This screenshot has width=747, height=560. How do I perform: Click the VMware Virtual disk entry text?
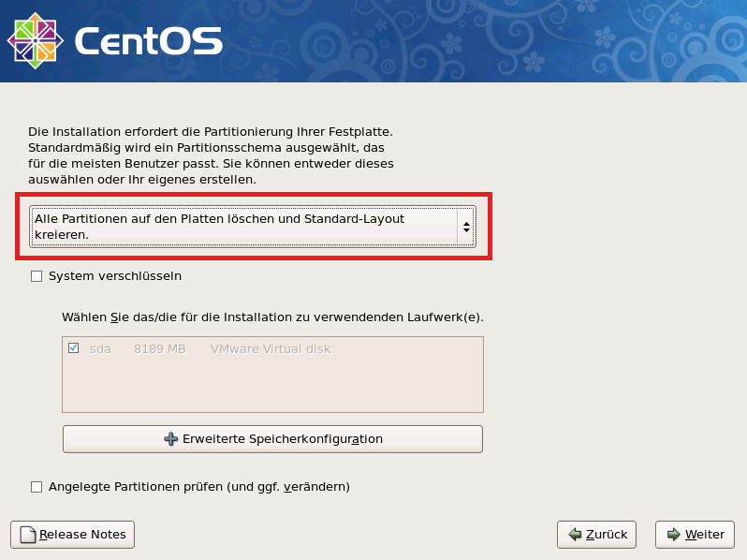coord(271,349)
